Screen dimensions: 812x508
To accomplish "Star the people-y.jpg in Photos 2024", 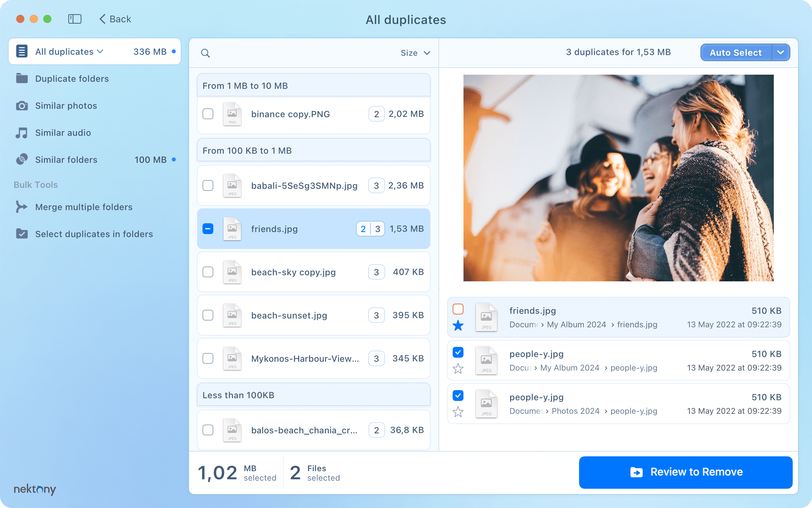I will 458,412.
